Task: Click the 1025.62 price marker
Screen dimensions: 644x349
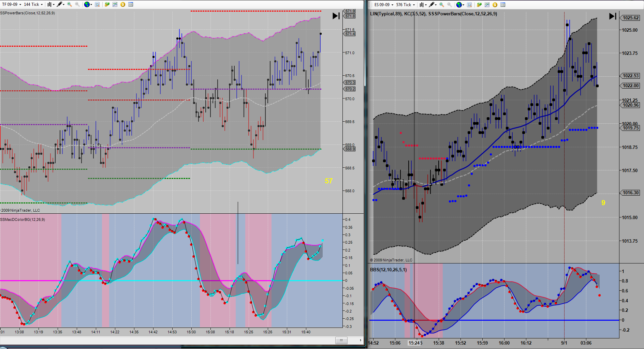Action: 630,18
